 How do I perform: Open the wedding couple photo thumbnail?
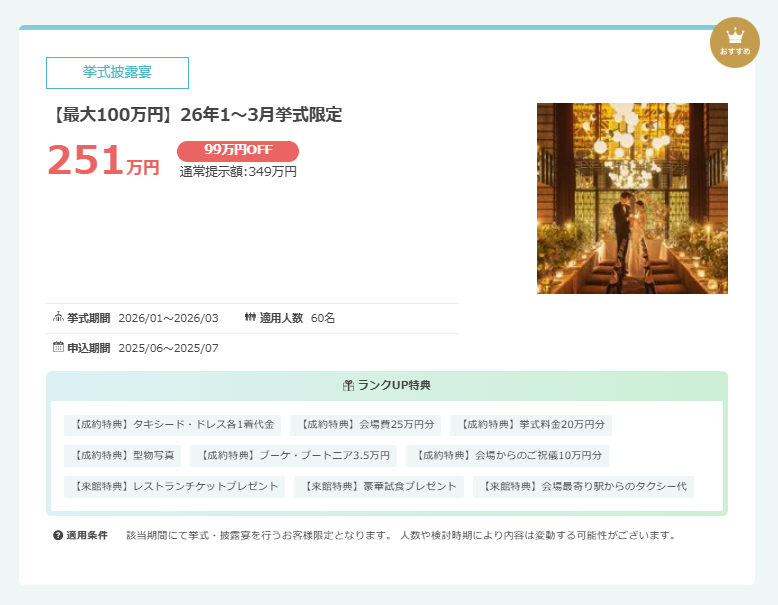point(632,198)
